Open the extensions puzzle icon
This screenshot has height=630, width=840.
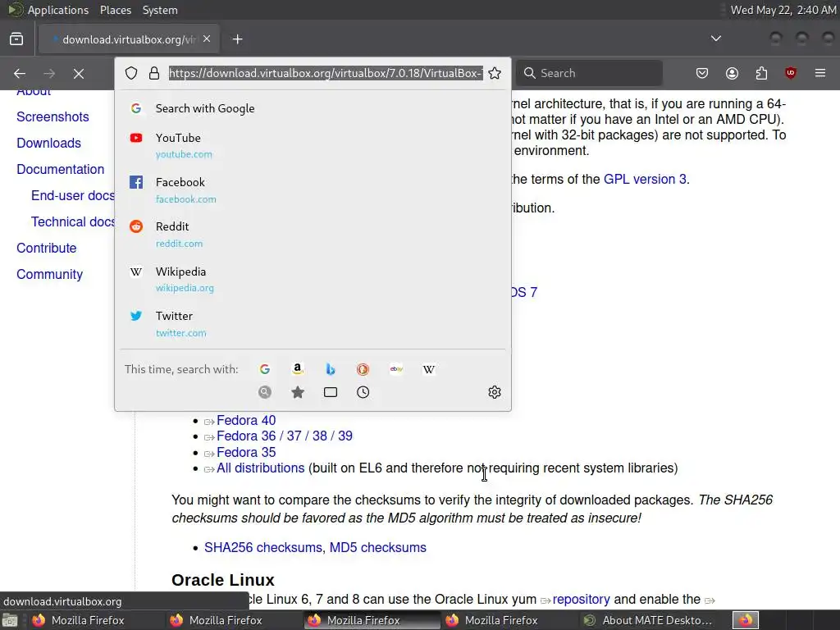[x=761, y=73]
